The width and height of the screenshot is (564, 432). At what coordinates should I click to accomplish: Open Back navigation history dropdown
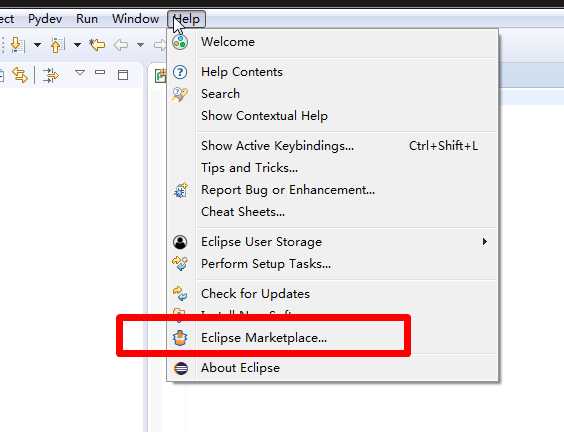[x=140, y=45]
